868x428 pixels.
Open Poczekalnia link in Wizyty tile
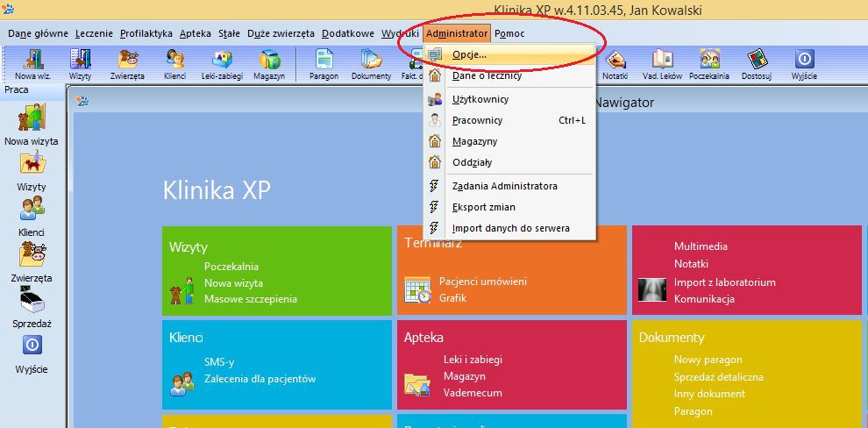231,267
